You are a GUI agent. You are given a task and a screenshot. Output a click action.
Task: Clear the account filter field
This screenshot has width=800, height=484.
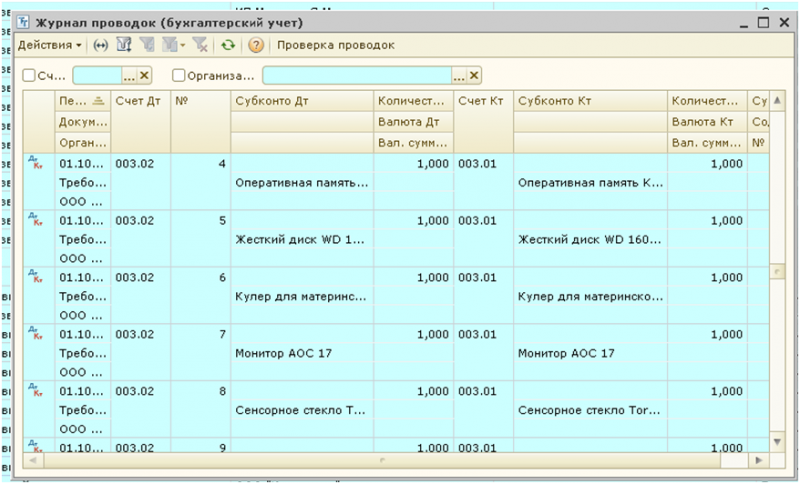pyautogui.click(x=144, y=76)
